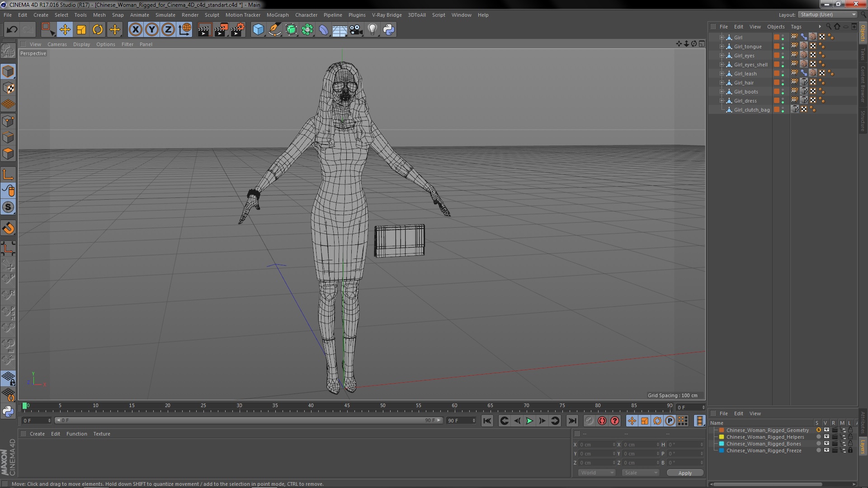
Task: Toggle view eye for Bones layer
Action: click(x=826, y=444)
